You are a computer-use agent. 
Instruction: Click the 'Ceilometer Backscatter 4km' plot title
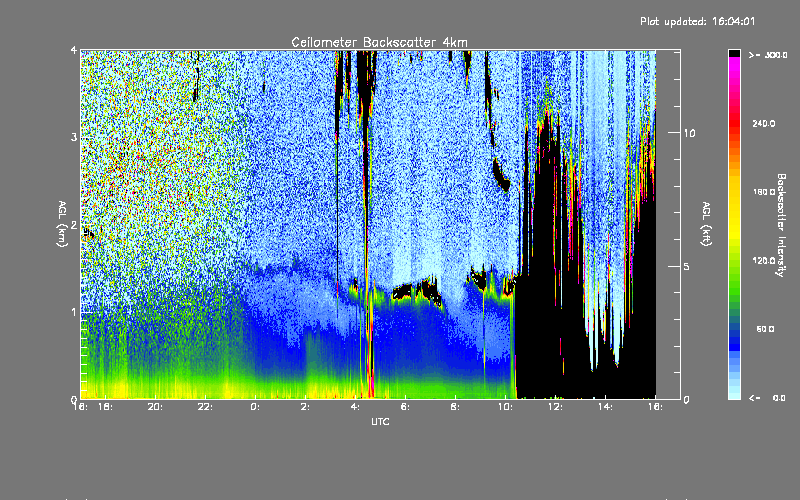(x=379, y=42)
